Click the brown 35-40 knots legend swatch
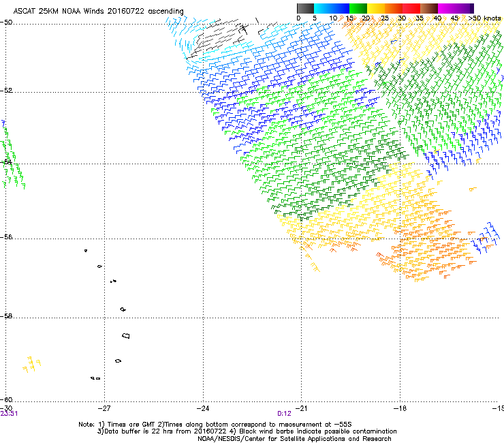The width and height of the screenshot is (504, 443). (x=429, y=8)
